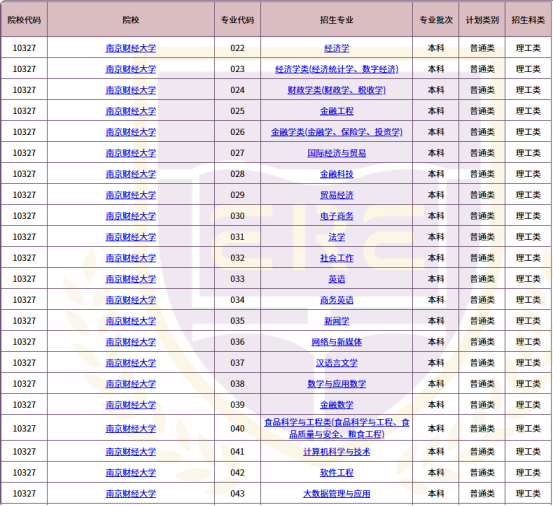Select the 国际经济与贸易 link

click(x=336, y=153)
